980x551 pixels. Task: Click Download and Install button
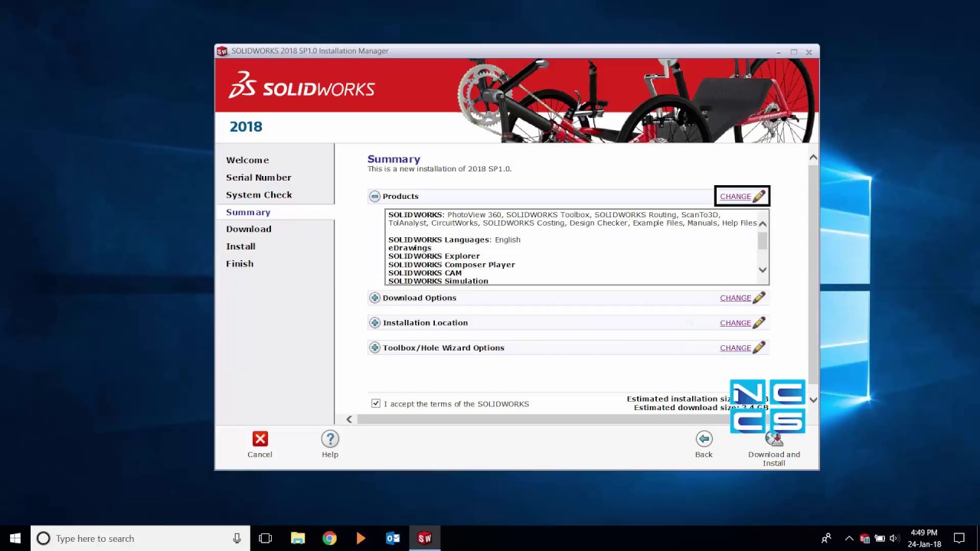(774, 449)
